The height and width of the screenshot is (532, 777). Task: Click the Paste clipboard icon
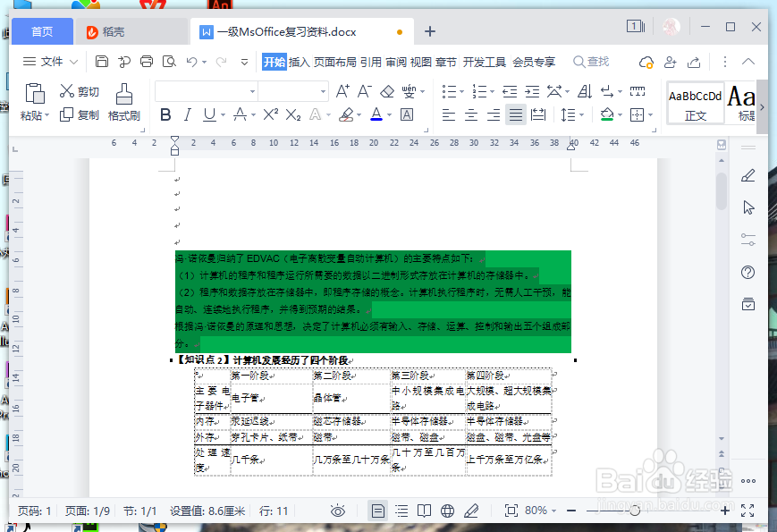click(x=34, y=93)
